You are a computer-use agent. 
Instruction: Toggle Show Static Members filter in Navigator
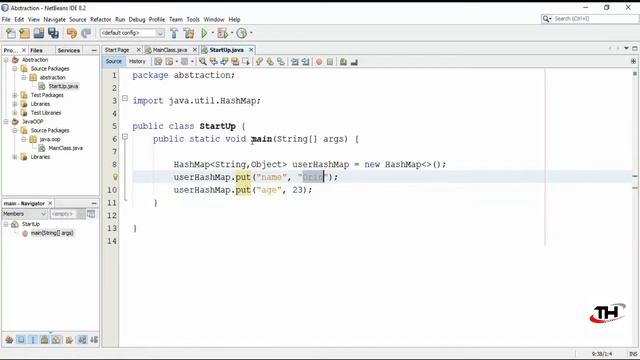tap(33, 340)
